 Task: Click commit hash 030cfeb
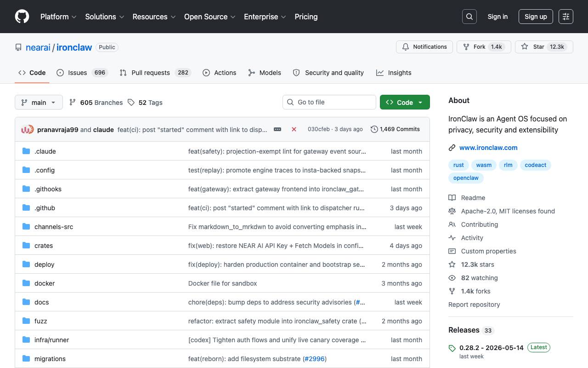(318, 129)
